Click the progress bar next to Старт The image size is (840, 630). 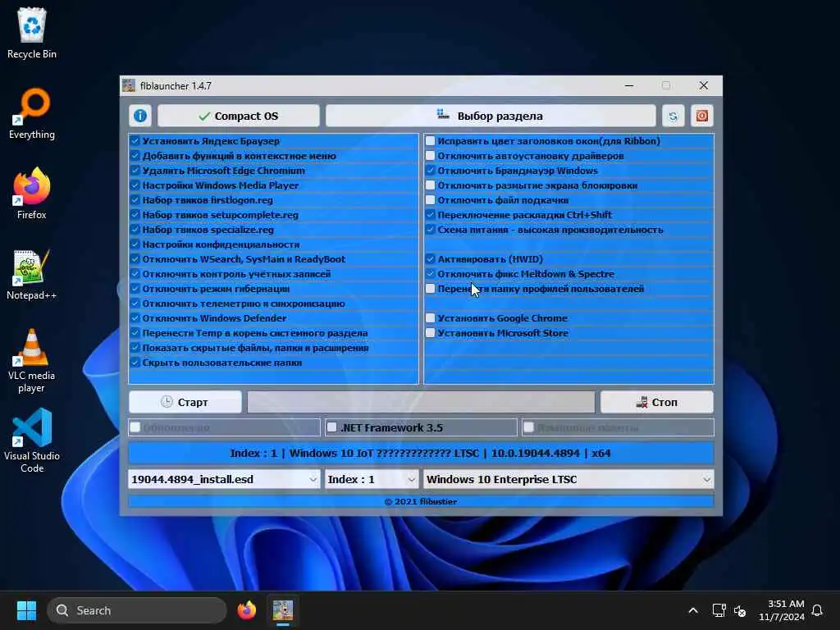pos(421,402)
